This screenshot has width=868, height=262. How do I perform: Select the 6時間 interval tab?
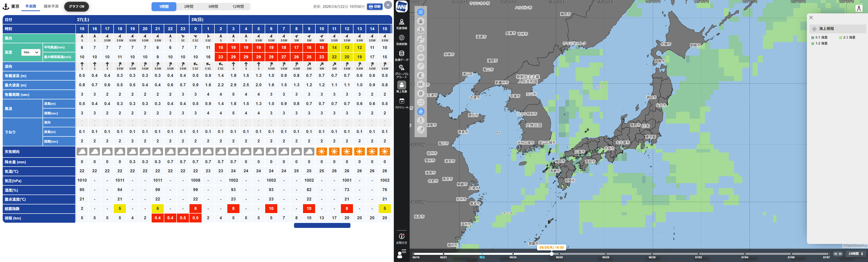(x=213, y=6)
